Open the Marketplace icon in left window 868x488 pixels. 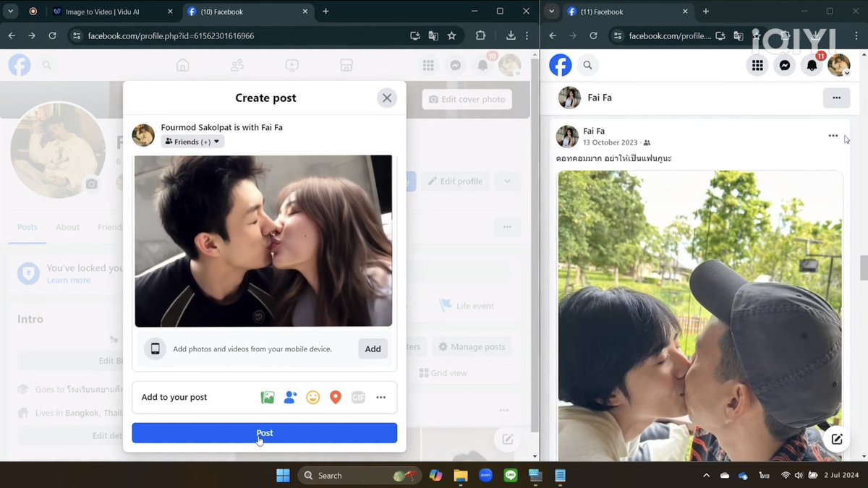(x=346, y=65)
